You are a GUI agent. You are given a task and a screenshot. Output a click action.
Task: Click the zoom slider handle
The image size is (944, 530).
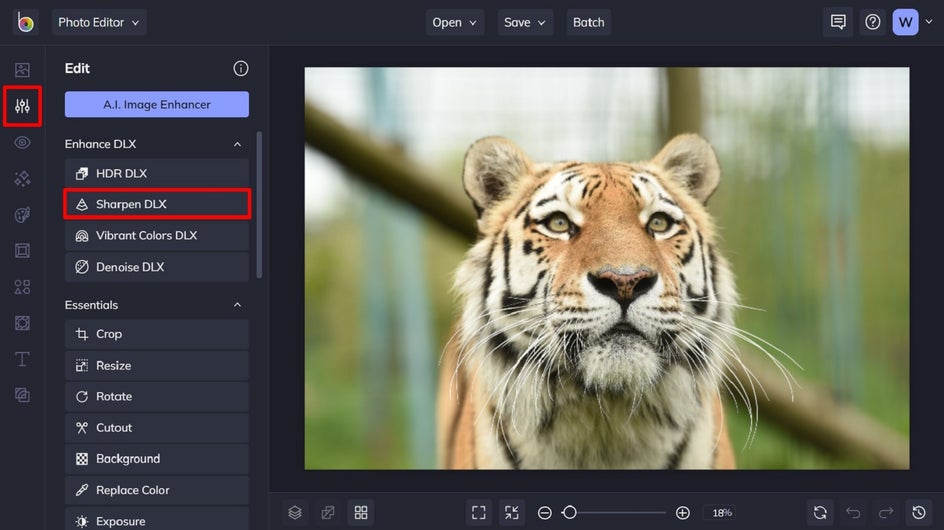point(569,512)
